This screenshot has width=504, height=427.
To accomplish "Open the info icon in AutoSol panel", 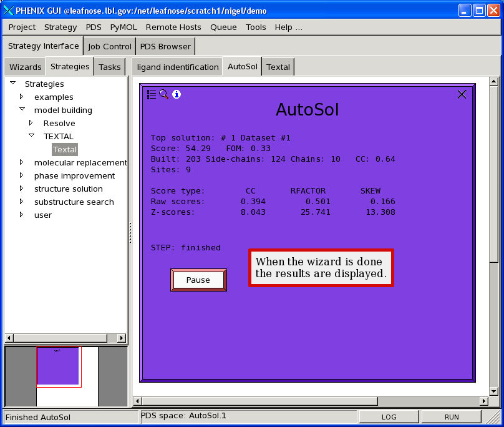I will pos(177,94).
